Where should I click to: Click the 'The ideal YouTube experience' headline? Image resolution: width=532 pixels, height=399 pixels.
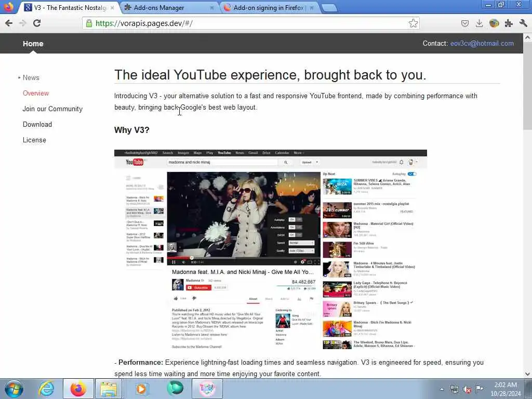[x=270, y=75]
